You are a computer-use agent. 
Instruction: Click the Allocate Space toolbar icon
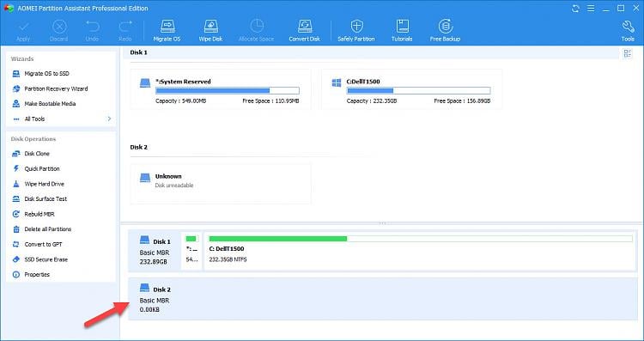point(256,30)
